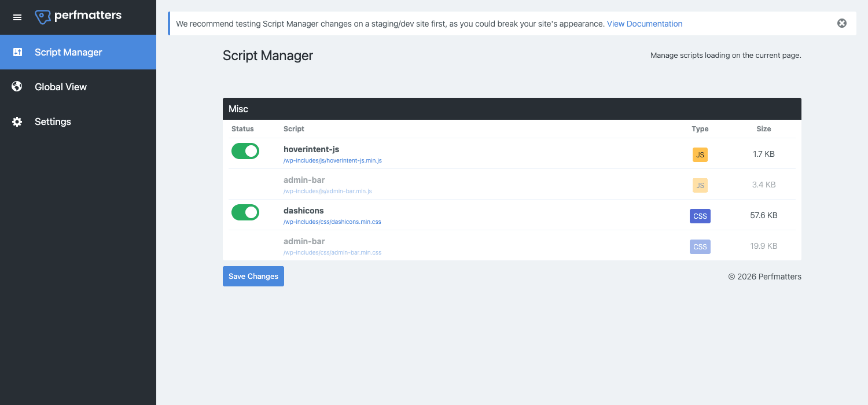Click the Perfmatters logo
868x405 pixels.
pyautogui.click(x=78, y=17)
